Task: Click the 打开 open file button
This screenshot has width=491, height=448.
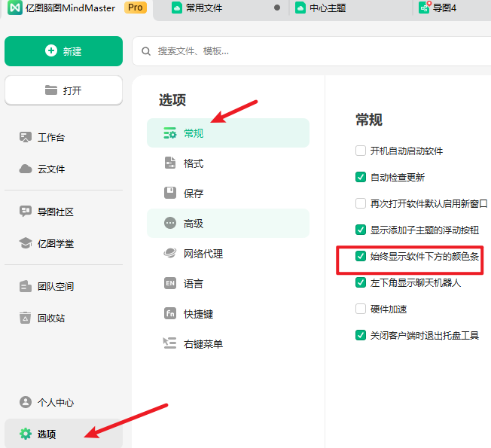Action: pyautogui.click(x=63, y=90)
